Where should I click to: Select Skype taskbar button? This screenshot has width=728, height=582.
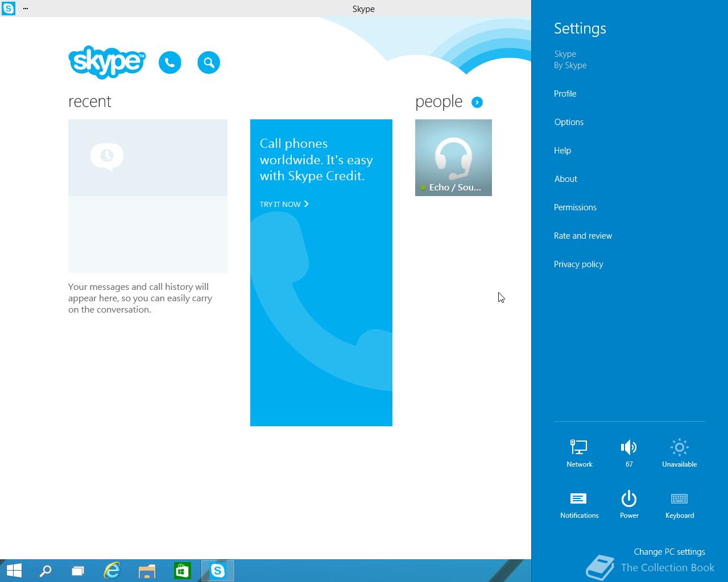click(218, 571)
